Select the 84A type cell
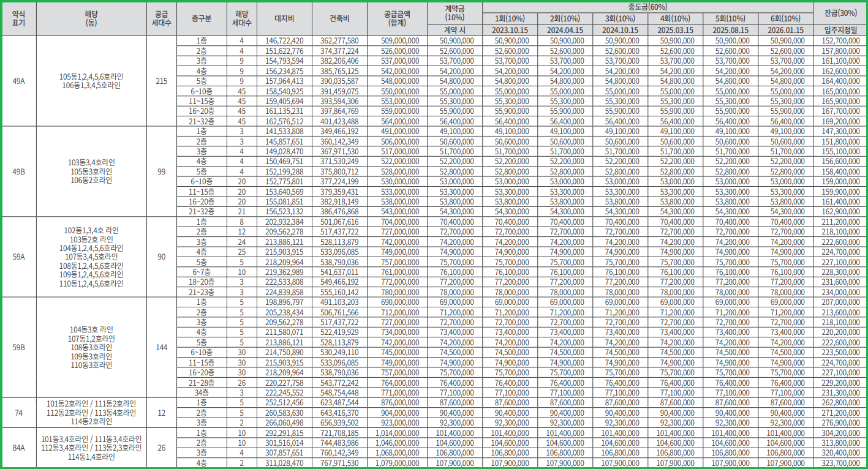 18,448
